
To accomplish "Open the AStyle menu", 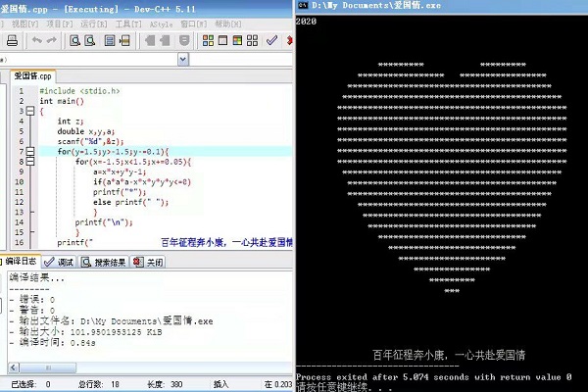I will tap(162, 24).
